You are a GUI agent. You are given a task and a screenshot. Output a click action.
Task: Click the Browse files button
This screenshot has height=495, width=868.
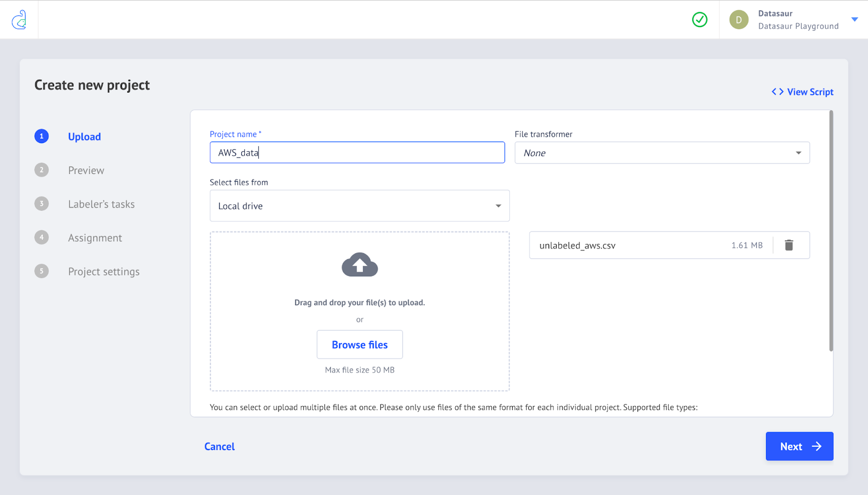coord(360,344)
